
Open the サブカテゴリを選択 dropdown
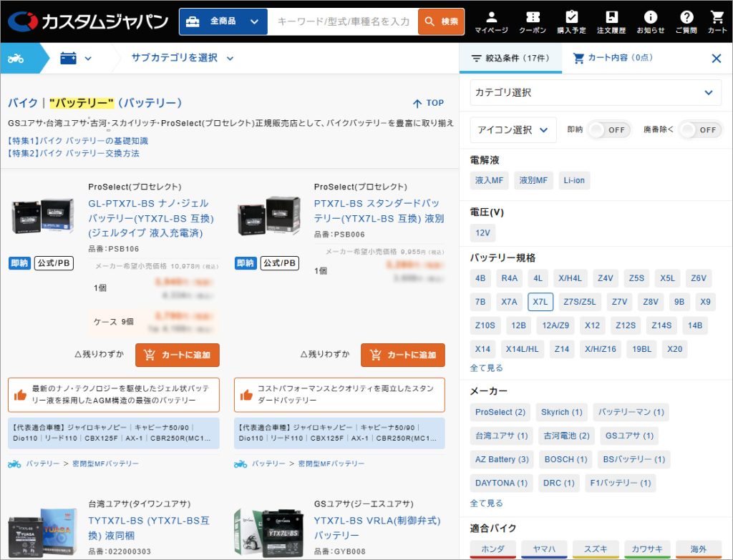182,58
